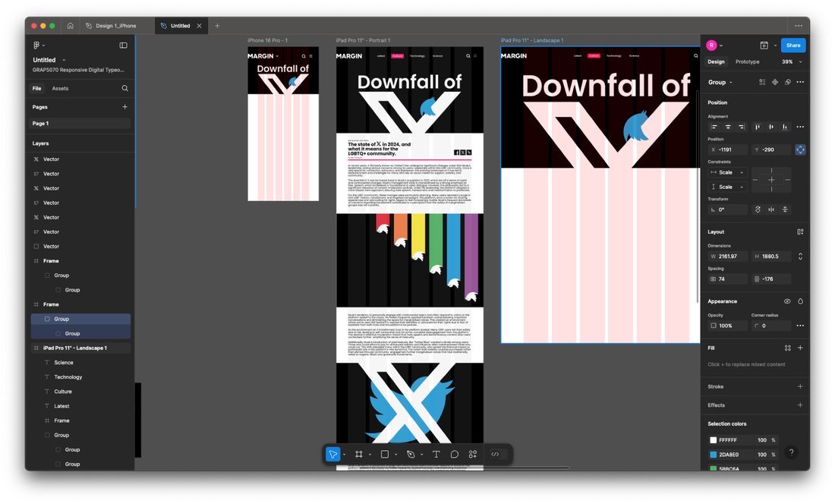Flip selection vertically

point(785,209)
